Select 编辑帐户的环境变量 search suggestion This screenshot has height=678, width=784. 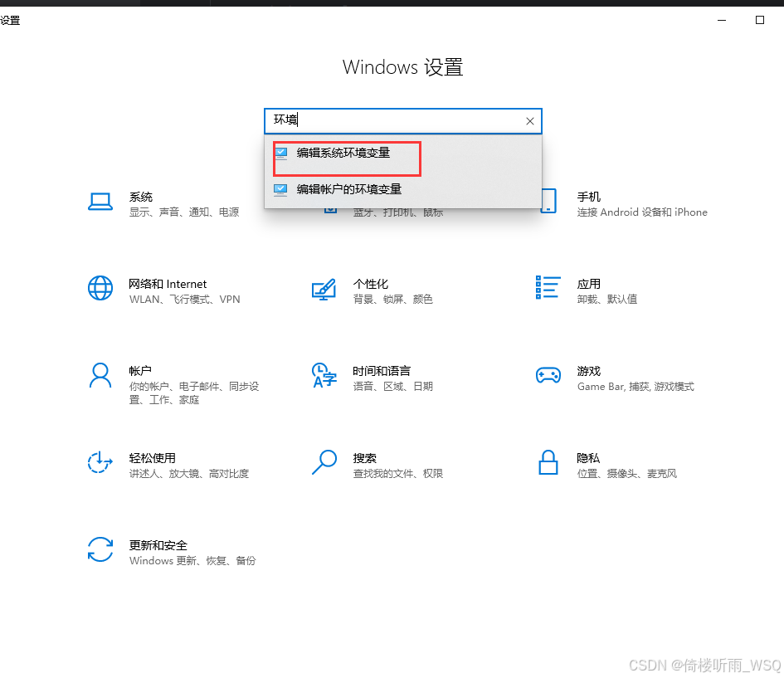(x=403, y=189)
